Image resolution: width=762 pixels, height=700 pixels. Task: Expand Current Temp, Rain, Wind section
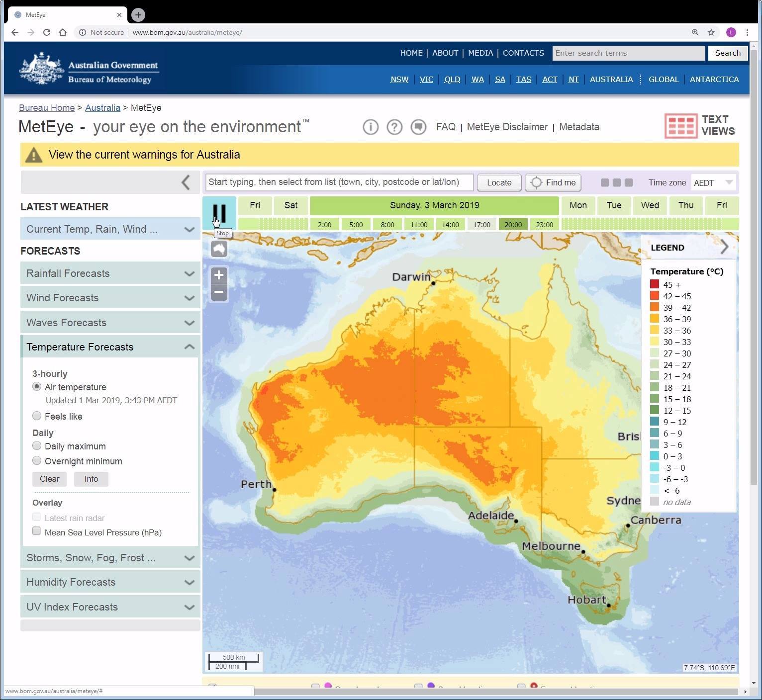(110, 229)
